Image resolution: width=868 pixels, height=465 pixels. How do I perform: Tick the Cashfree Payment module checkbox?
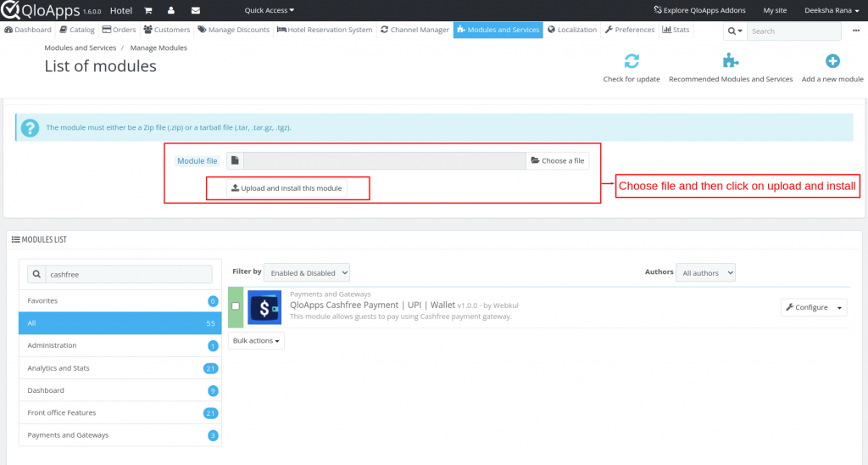point(236,306)
